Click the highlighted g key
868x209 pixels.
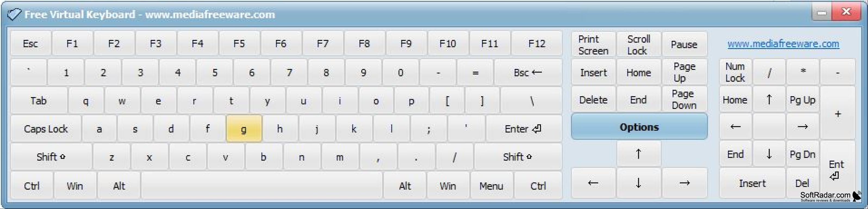pos(244,129)
